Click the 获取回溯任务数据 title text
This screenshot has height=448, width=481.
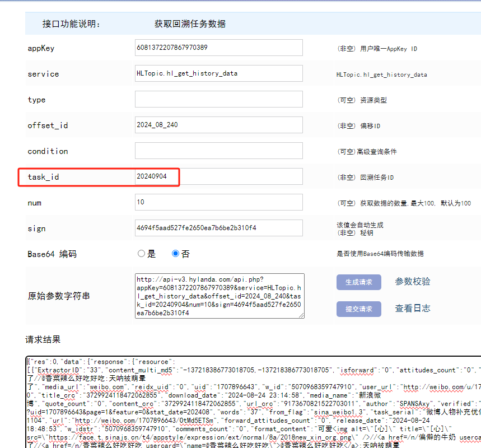(190, 24)
